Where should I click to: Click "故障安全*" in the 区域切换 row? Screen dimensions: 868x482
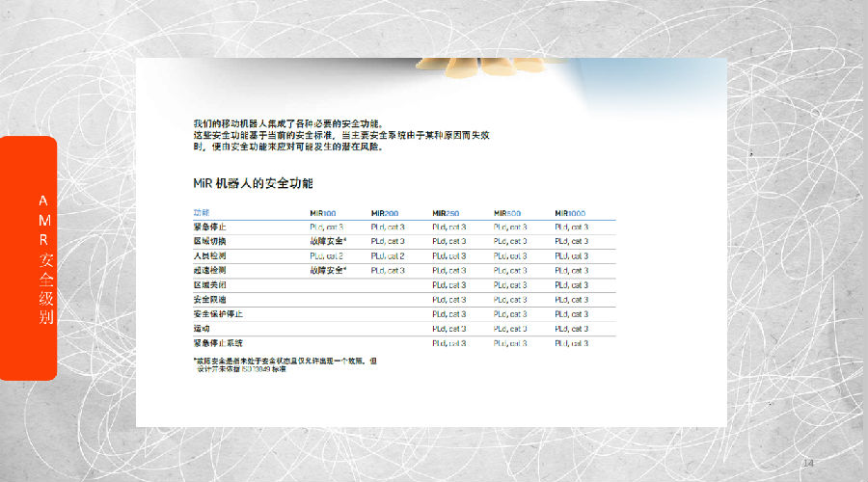click(328, 241)
